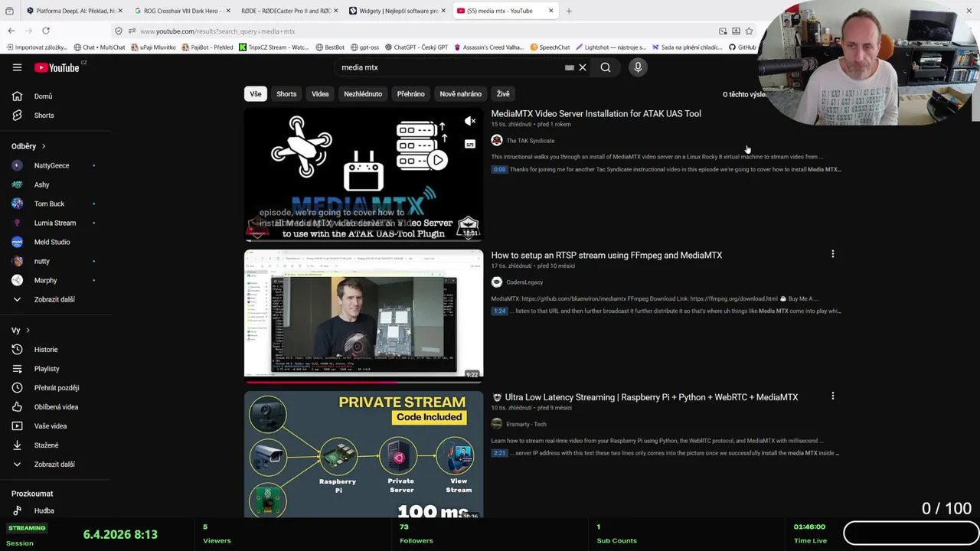
Task: Unmute the MediaMTX video preview
Action: click(470, 121)
